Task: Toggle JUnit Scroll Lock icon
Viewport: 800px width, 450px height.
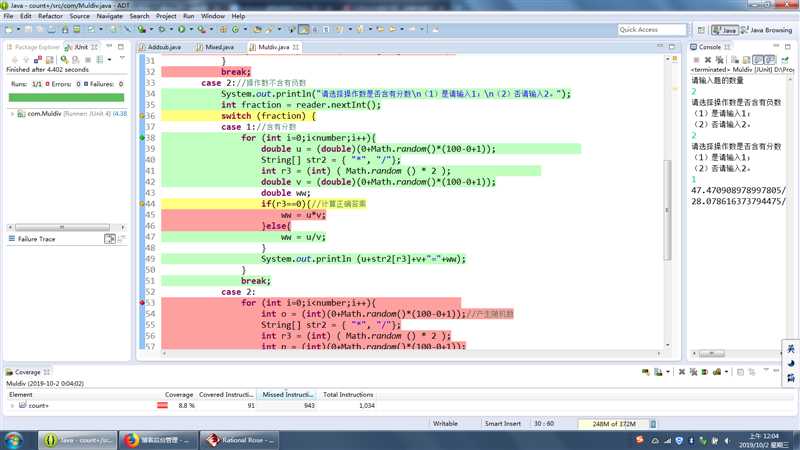Action: point(49,60)
